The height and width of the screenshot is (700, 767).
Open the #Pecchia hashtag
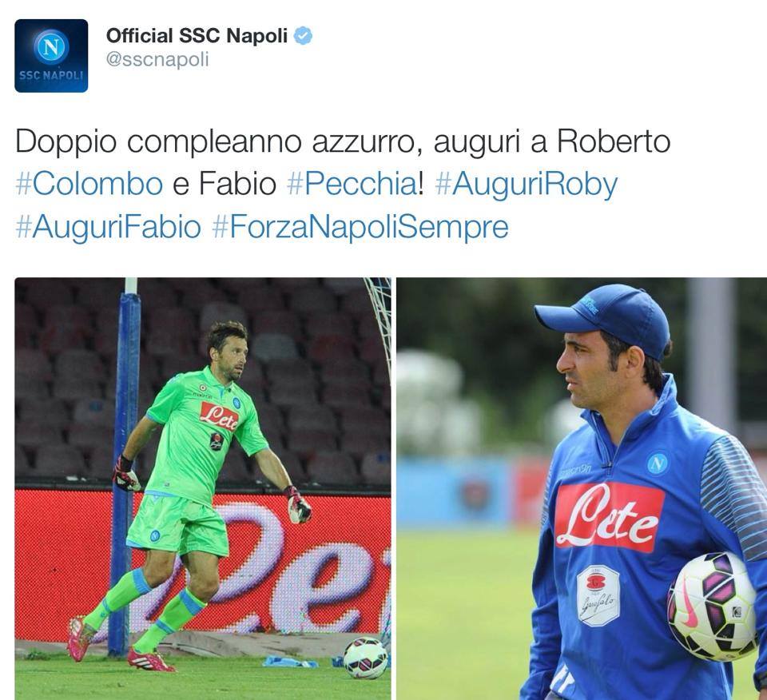tap(352, 185)
